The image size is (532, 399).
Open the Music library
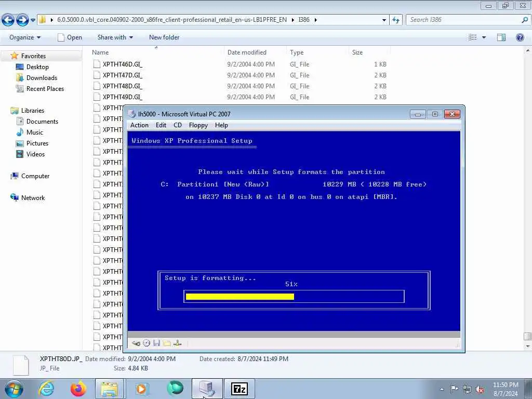[x=35, y=132]
